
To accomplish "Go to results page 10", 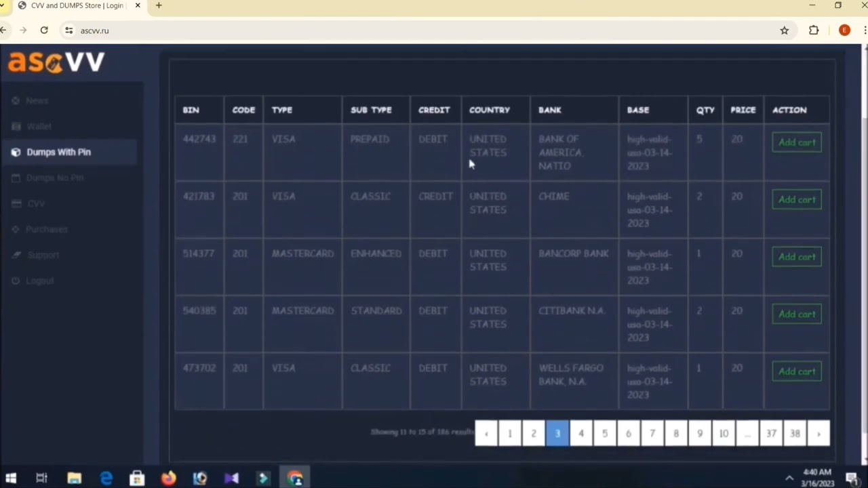I will coord(724,433).
